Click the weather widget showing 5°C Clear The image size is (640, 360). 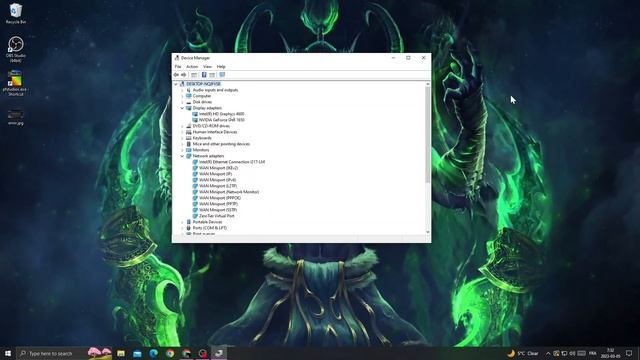pos(523,353)
